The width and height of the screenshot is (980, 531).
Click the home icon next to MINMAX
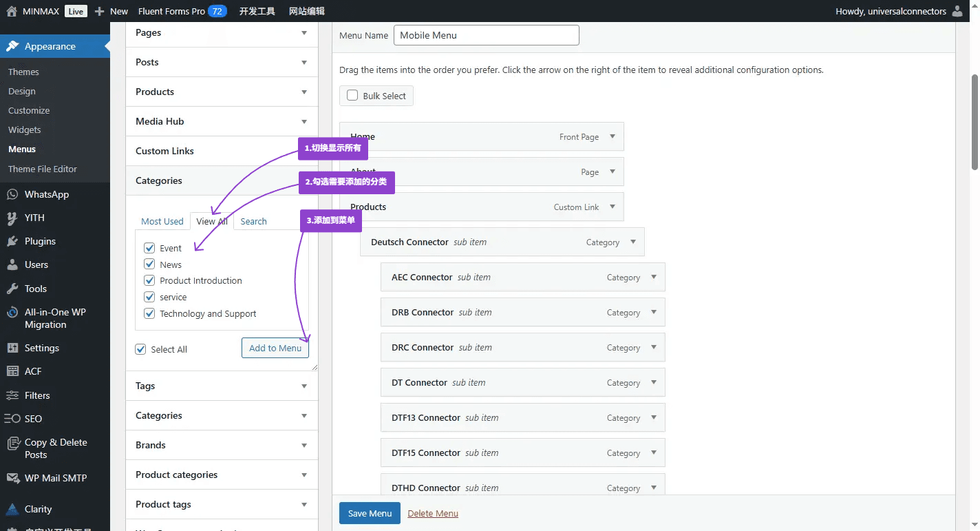pyautogui.click(x=12, y=11)
